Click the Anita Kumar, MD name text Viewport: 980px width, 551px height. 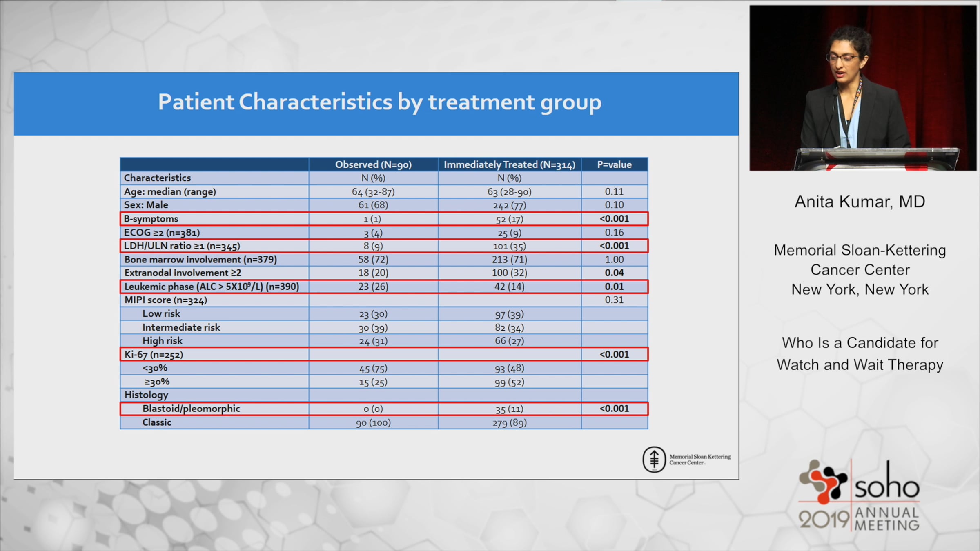click(860, 202)
